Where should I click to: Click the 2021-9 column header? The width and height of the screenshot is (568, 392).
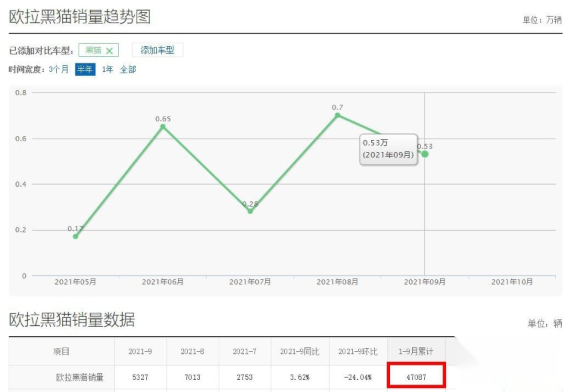click(140, 351)
